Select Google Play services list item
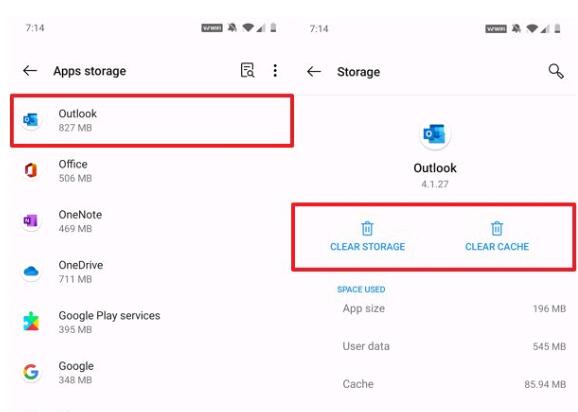 pyautogui.click(x=152, y=322)
